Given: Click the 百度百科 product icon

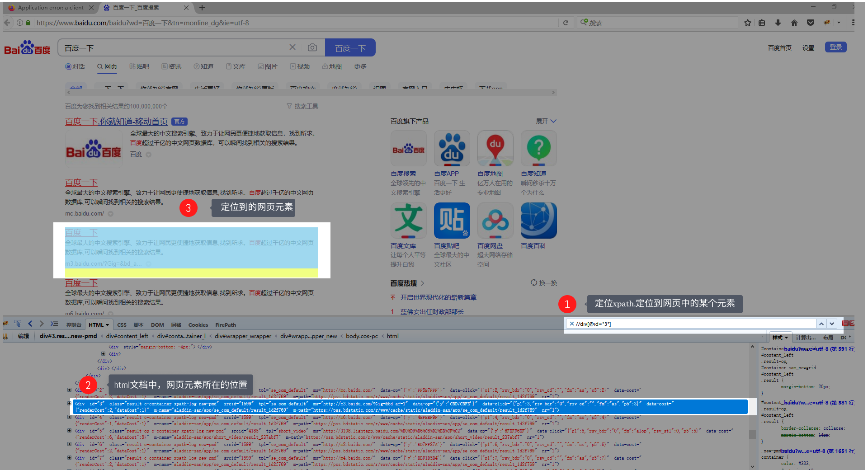Looking at the screenshot, I should pos(538,220).
